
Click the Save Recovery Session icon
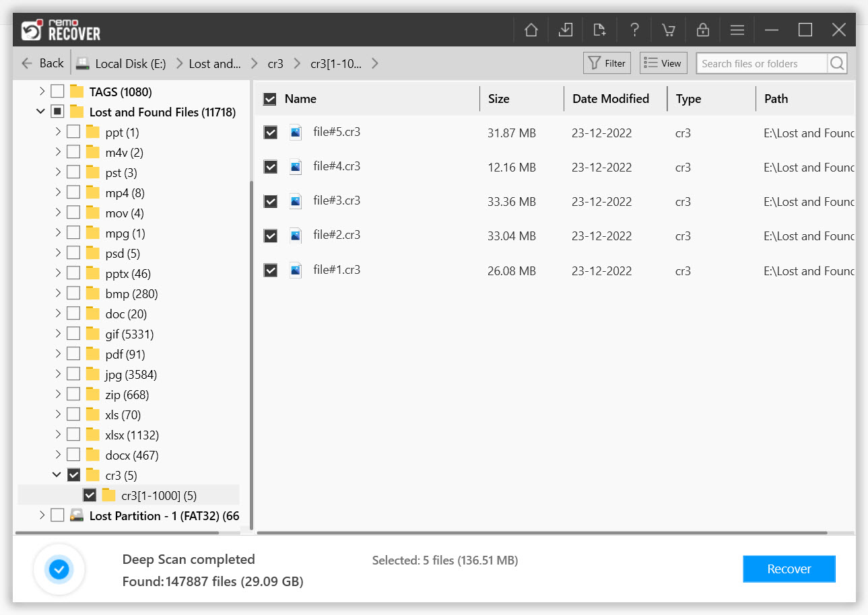(565, 30)
